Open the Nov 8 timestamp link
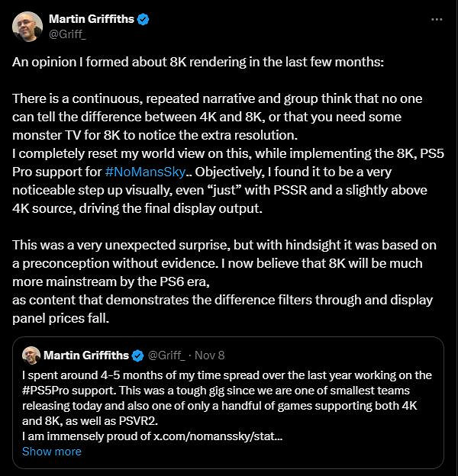This screenshot has height=476, width=458. (x=211, y=355)
